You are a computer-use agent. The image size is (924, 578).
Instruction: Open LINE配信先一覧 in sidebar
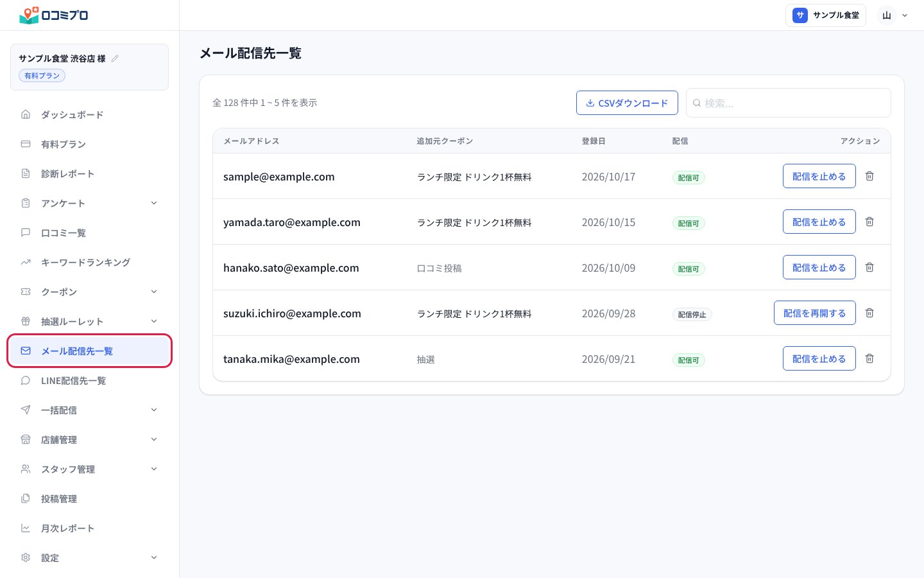click(x=90, y=380)
